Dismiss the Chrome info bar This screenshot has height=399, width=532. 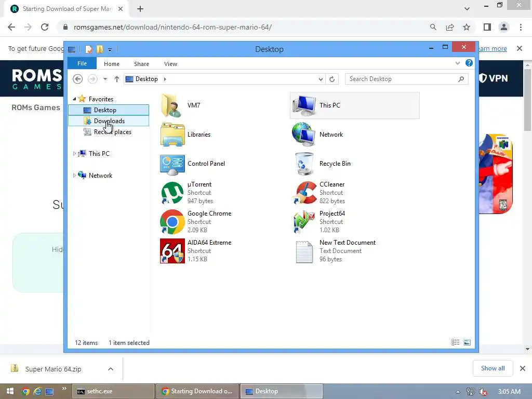pyautogui.click(x=520, y=48)
